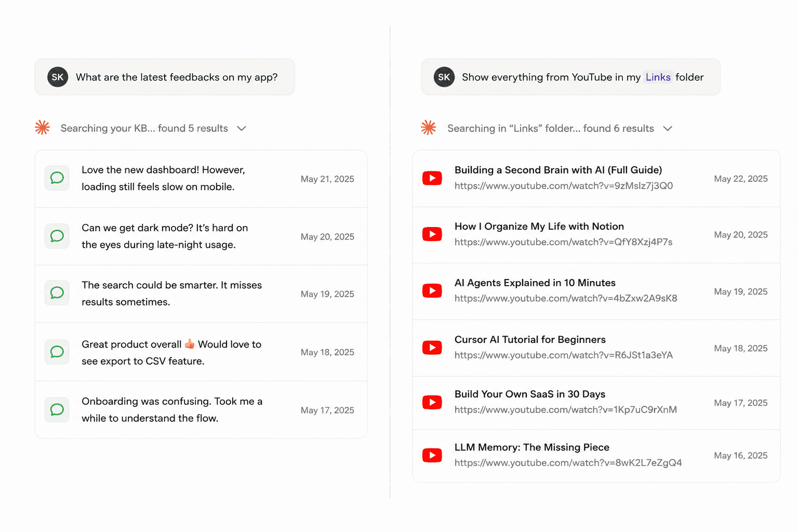This screenshot has height=532, width=798.
Task: Open the URL for 'Build Your Own SaaS in 30 Days'
Action: click(x=566, y=410)
